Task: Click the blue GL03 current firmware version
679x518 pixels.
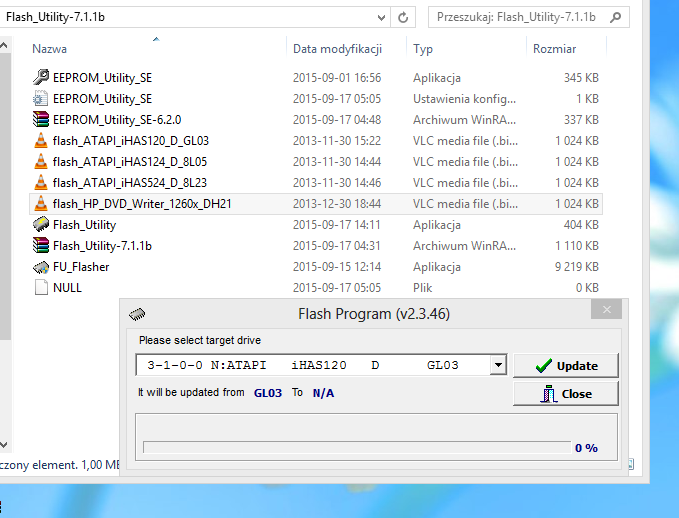Action: [x=268, y=393]
